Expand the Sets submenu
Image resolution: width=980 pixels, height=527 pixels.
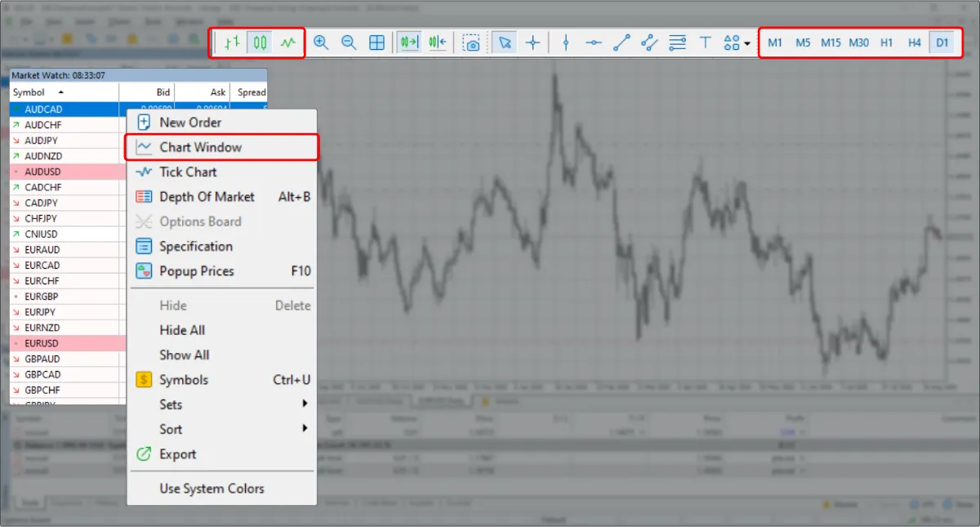[x=222, y=404]
